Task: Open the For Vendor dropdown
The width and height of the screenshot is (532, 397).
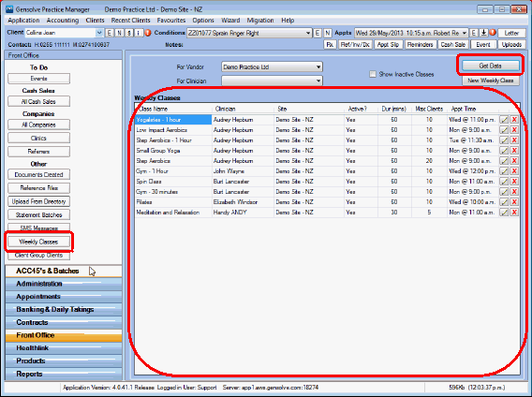Action: [318, 66]
